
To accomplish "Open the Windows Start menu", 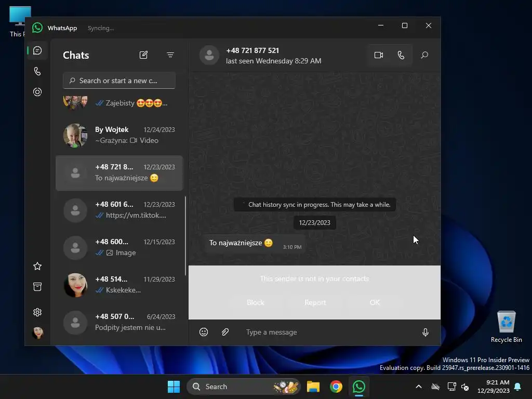I will click(174, 387).
